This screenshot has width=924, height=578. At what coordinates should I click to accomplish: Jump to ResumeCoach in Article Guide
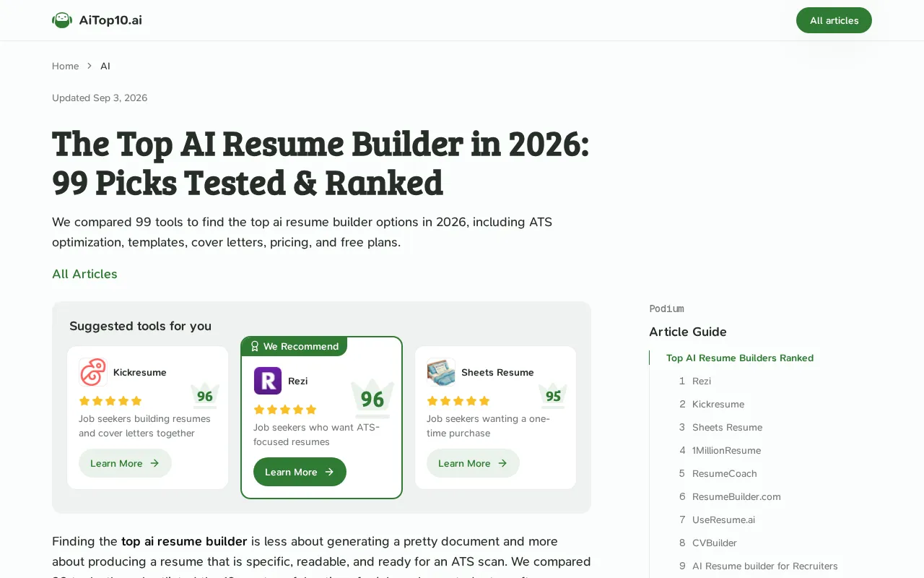point(725,473)
